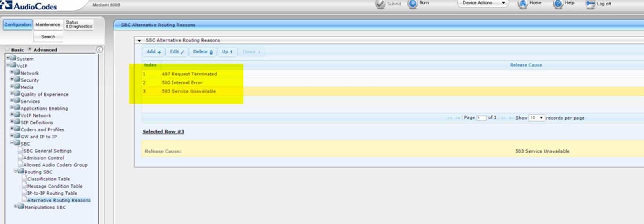Select the Advanced radio button
This screenshot has height=224, width=644.
click(30, 49)
